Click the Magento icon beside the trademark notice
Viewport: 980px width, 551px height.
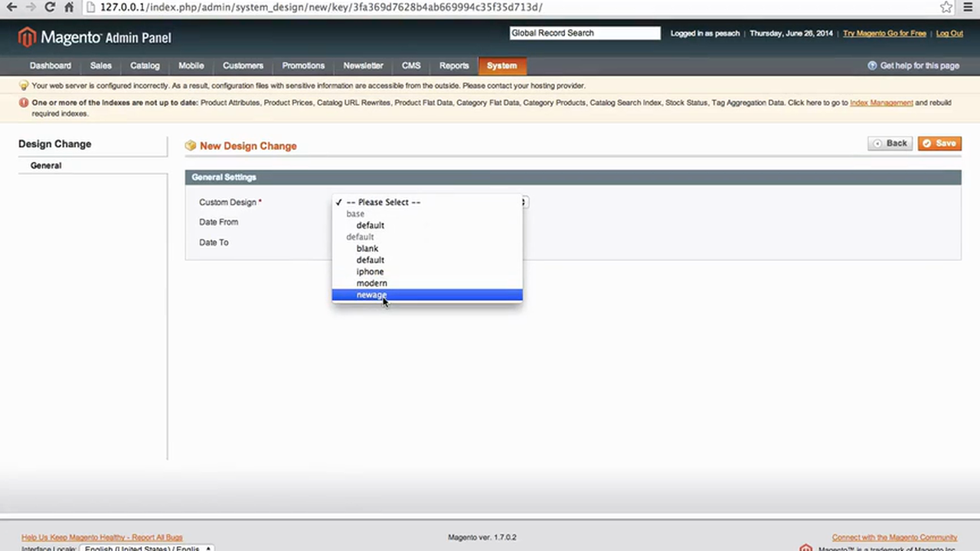click(806, 548)
